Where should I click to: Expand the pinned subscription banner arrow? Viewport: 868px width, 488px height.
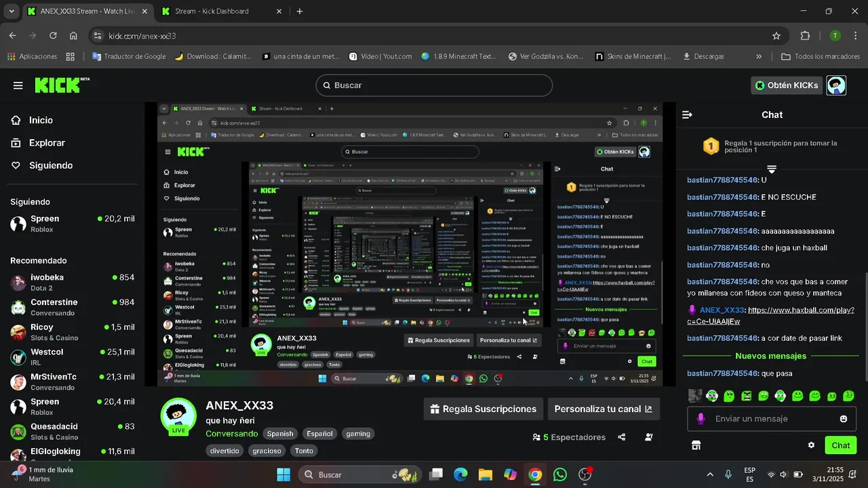click(772, 169)
